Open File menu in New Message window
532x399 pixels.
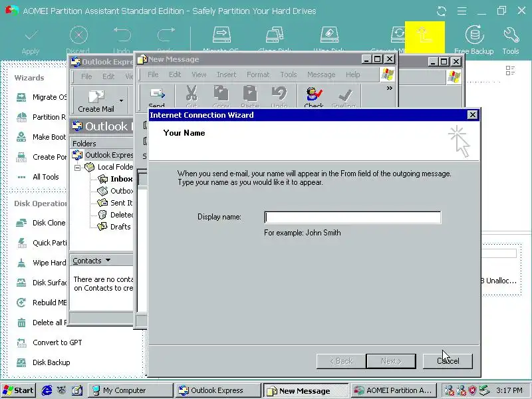pyautogui.click(x=153, y=74)
